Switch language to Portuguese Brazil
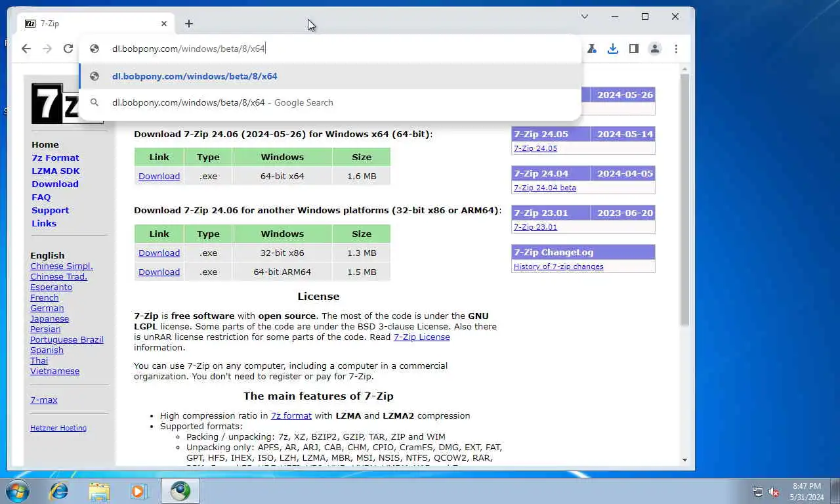840x504 pixels. tap(67, 339)
